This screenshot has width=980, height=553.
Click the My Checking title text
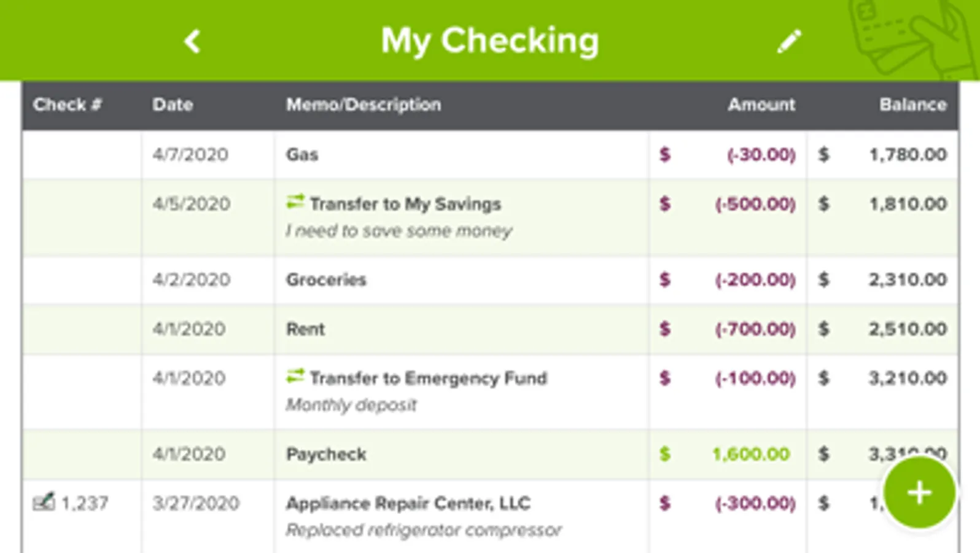pyautogui.click(x=490, y=39)
